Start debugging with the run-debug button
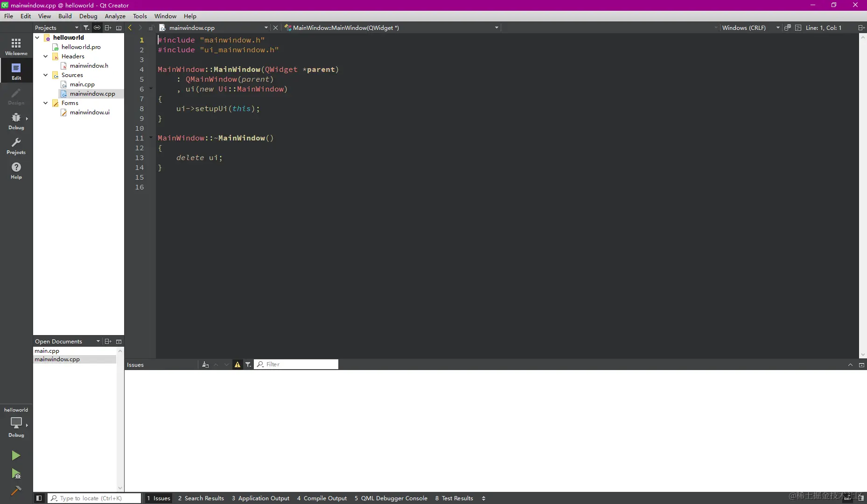 (x=16, y=474)
